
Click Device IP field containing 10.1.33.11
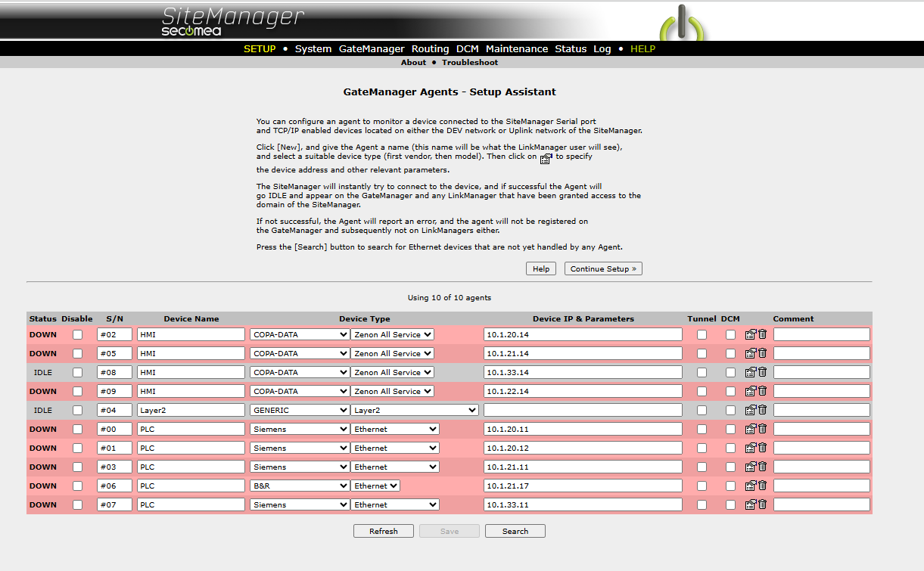coord(583,504)
